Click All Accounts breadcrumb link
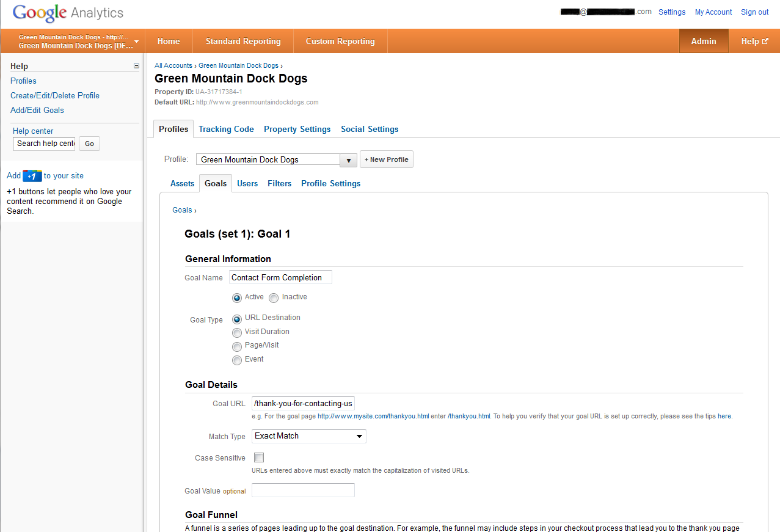Viewport: 780px width, 532px height. click(173, 65)
